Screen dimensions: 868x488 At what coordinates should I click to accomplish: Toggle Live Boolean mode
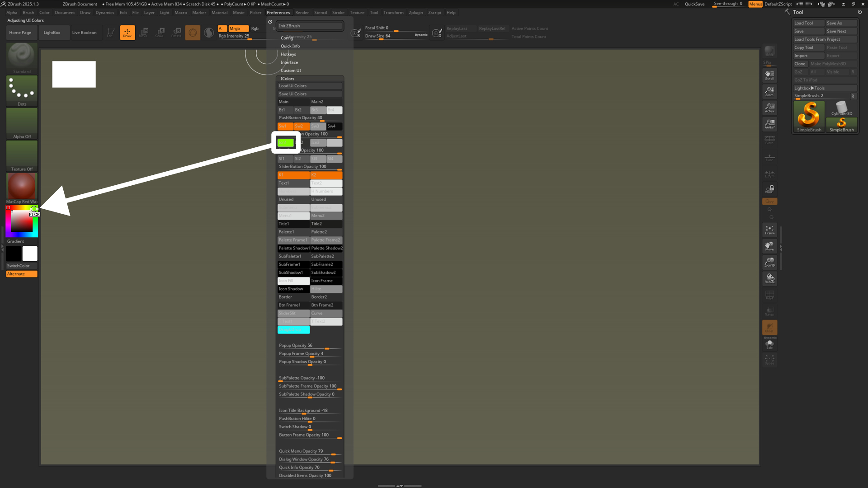[84, 33]
